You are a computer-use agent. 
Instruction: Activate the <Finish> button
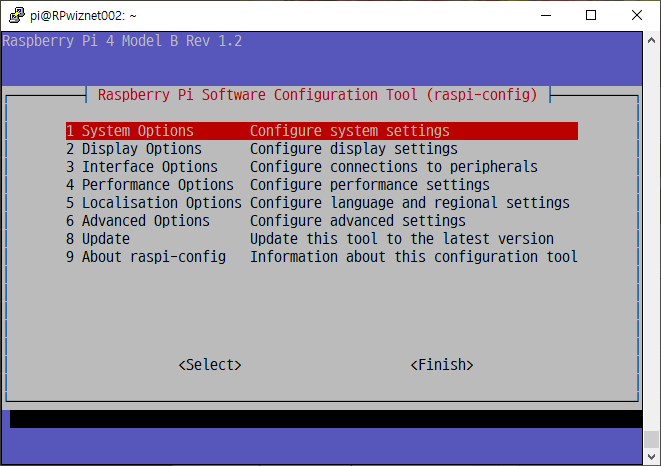pyautogui.click(x=442, y=365)
